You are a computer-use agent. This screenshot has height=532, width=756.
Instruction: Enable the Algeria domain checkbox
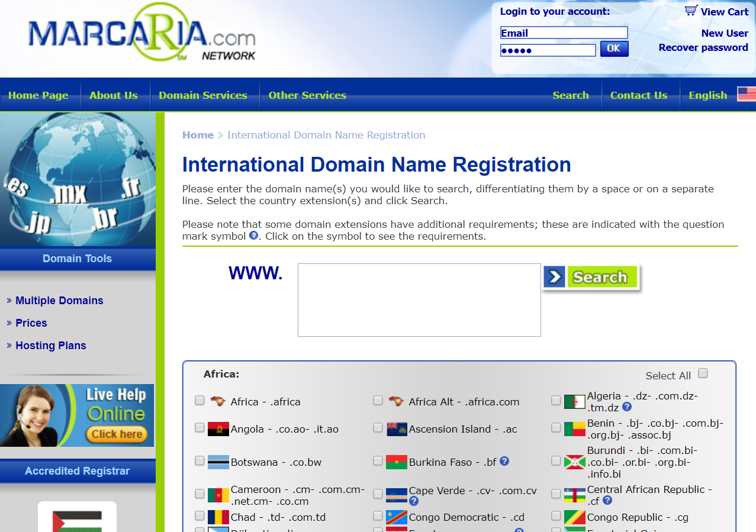tap(555, 401)
